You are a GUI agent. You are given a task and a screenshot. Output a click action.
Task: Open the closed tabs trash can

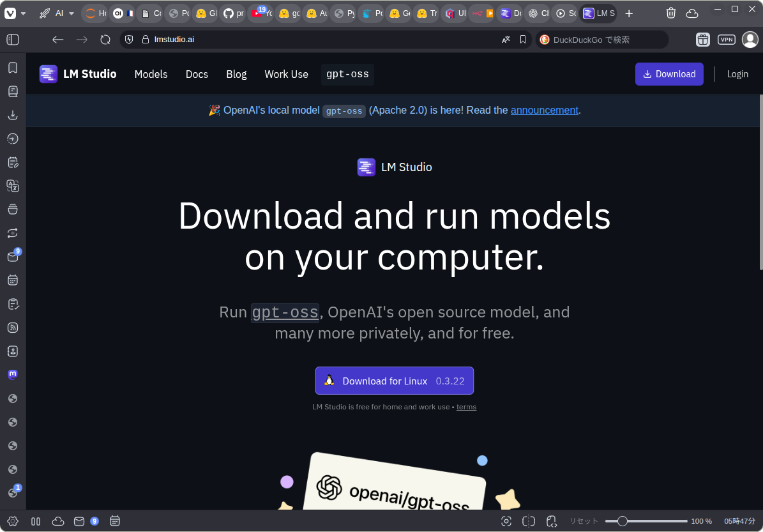[x=671, y=13]
